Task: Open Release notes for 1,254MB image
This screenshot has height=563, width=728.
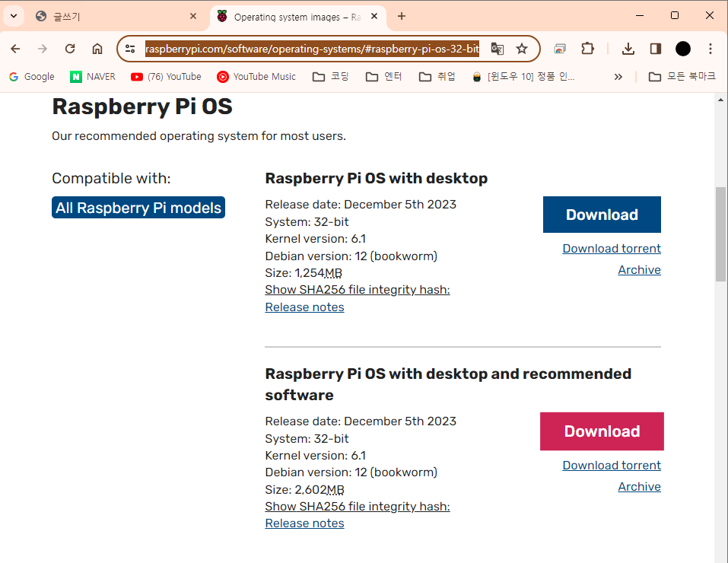Action: [304, 307]
